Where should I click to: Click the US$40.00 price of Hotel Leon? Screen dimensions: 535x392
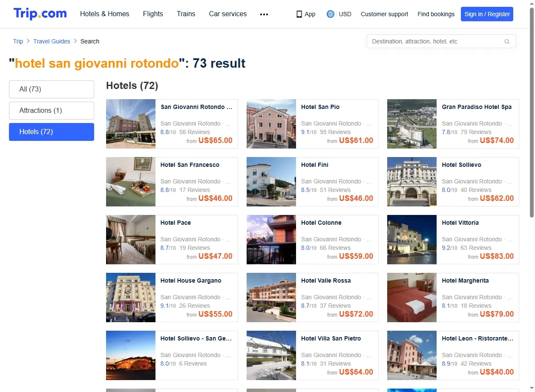[x=497, y=372]
